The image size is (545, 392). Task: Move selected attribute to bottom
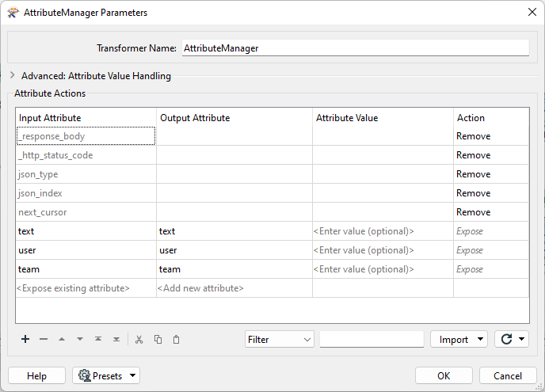(x=116, y=339)
